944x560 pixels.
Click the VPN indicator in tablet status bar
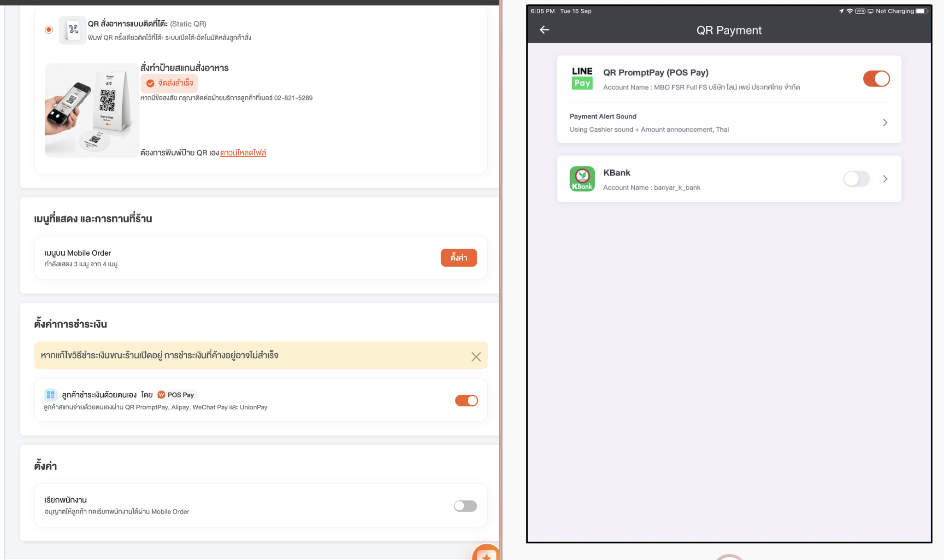click(x=860, y=11)
